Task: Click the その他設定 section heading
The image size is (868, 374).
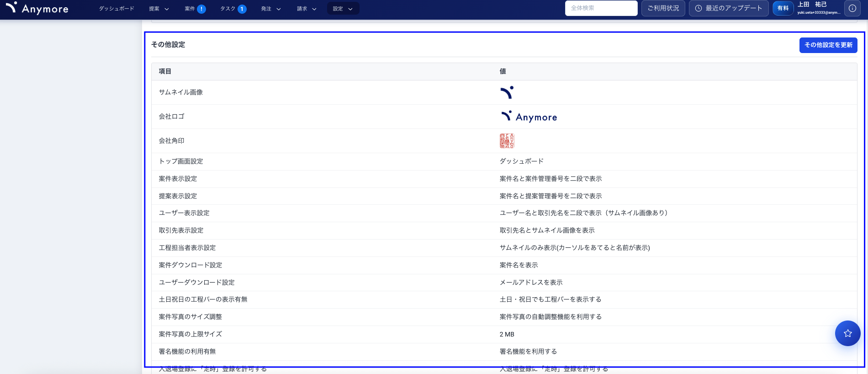Action: [x=168, y=44]
